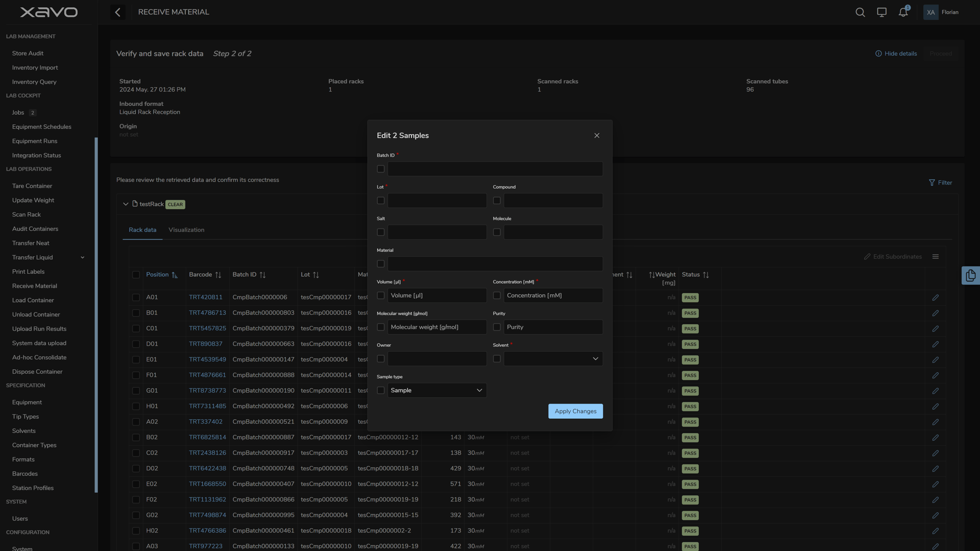Enable the Concentration mM checkbox

(x=497, y=295)
